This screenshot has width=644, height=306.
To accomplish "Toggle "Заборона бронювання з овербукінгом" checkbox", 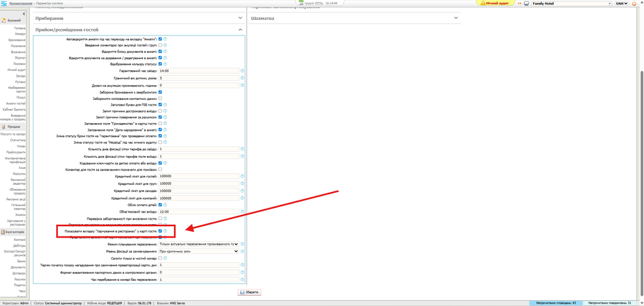I will coord(160,92).
